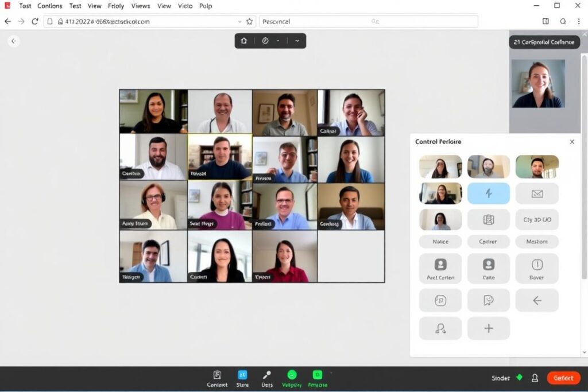Click the Nalice button
The height and width of the screenshot is (392, 588).
tap(440, 242)
